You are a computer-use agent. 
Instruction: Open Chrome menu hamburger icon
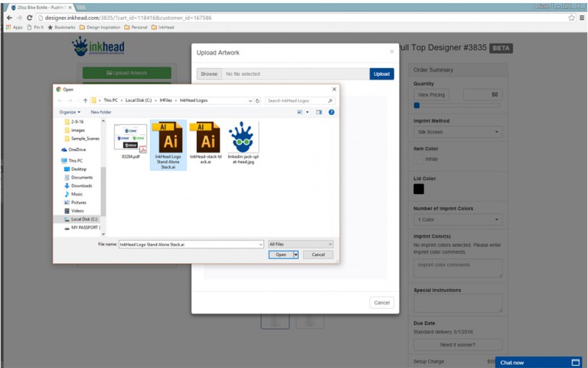[x=581, y=18]
